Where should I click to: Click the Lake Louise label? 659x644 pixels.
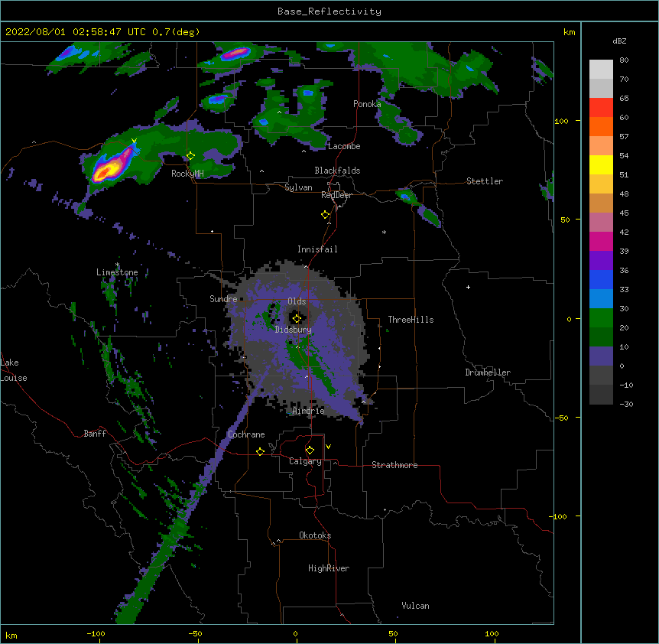pos(14,370)
